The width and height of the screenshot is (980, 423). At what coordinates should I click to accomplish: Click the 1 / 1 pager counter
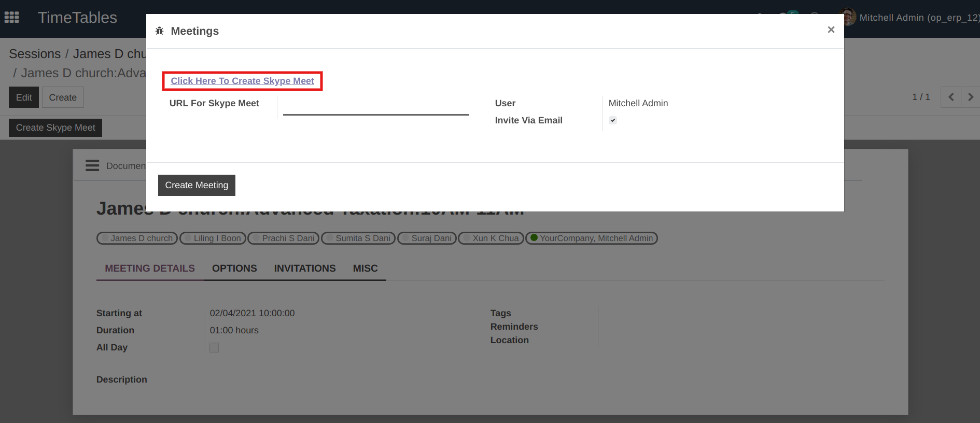pos(921,97)
